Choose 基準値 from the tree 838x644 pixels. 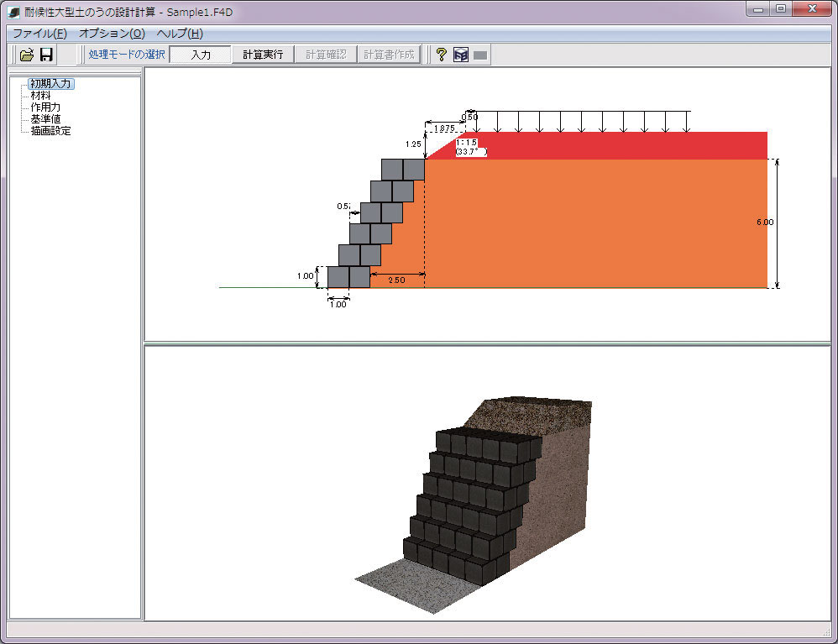click(45, 119)
